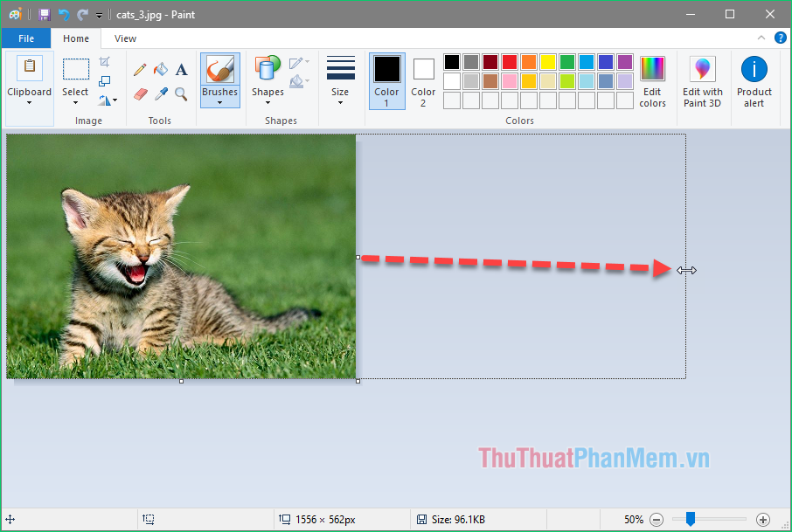Select the Magnifier tool
Screen dimensions: 792x532
(x=180, y=93)
